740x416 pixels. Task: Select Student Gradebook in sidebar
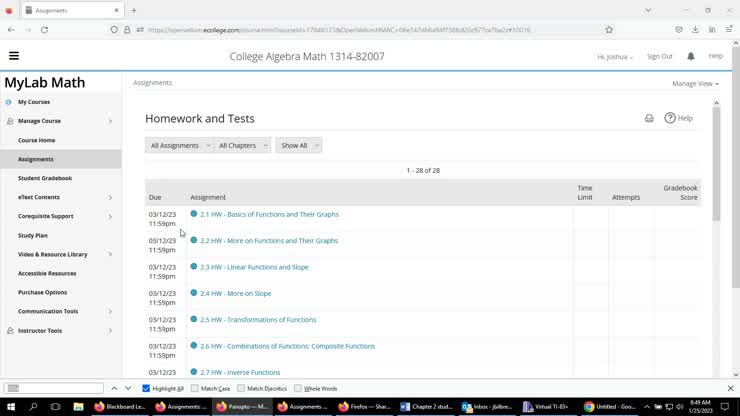click(x=45, y=178)
